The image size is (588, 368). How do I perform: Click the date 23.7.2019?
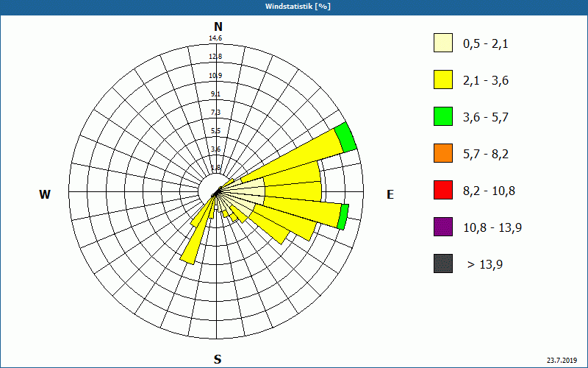[562, 361]
